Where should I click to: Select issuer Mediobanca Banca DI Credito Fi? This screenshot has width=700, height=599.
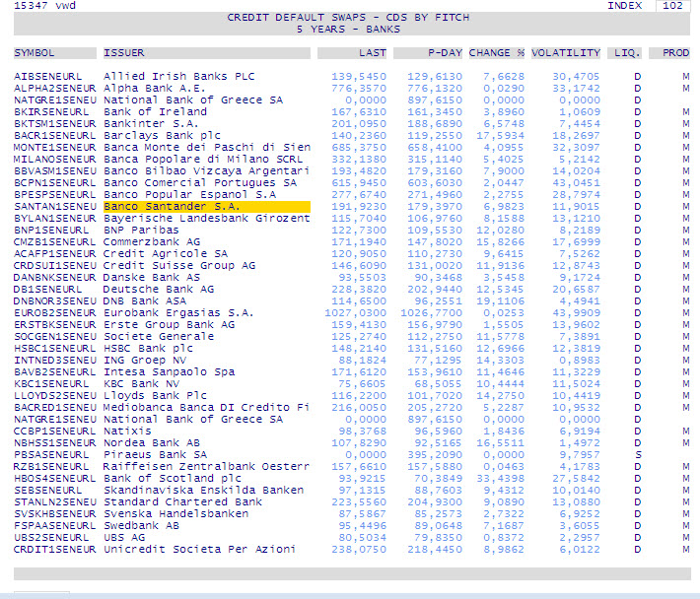pos(207,407)
